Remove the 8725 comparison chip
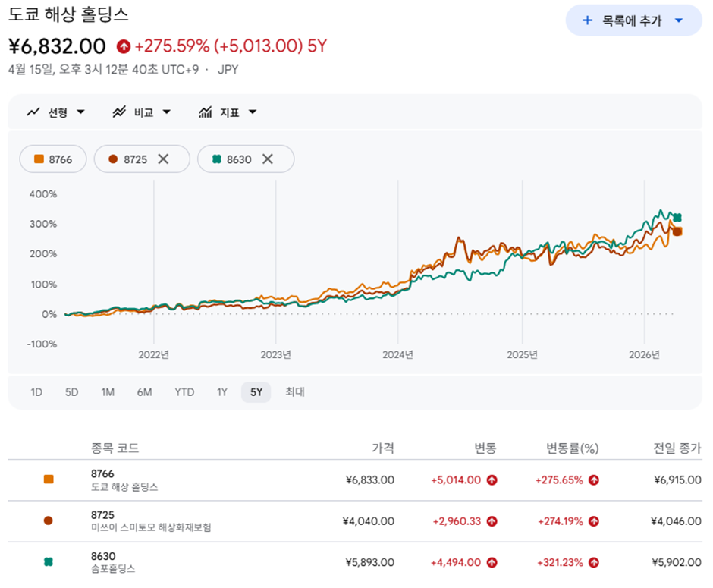The width and height of the screenshot is (713, 588). (163, 159)
